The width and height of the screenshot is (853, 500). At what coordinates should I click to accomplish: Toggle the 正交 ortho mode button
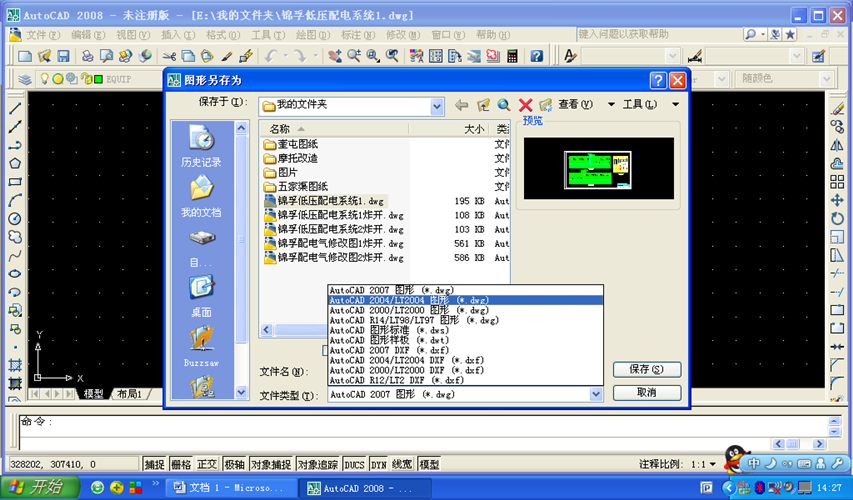click(x=207, y=464)
